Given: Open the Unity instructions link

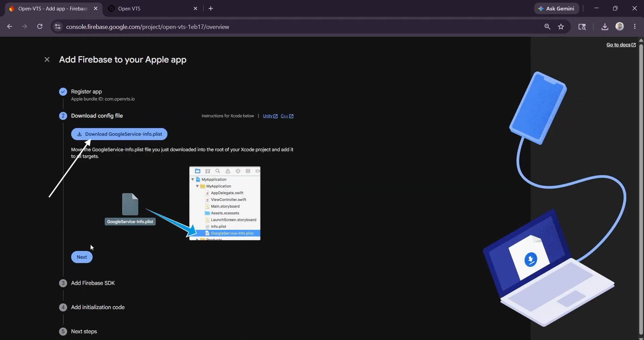Looking at the screenshot, I should (270, 116).
